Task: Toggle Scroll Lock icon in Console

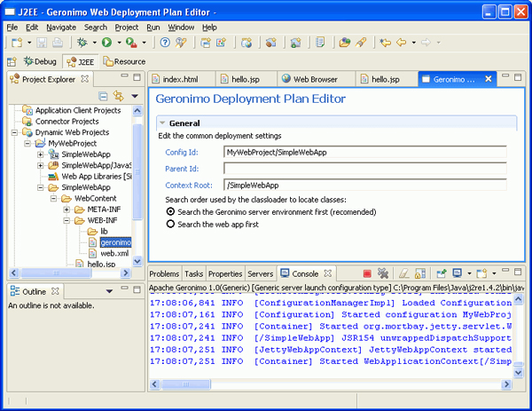Action: tap(420, 273)
